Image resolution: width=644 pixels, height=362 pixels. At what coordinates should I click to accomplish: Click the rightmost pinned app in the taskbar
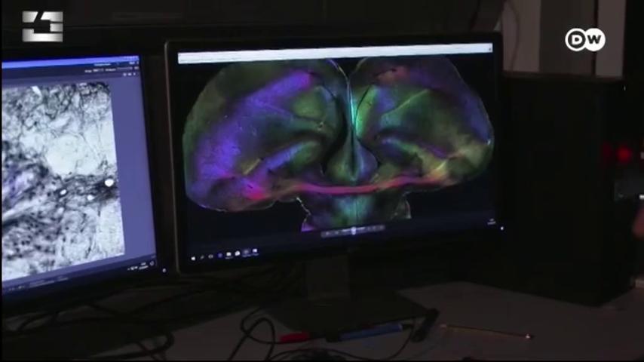256,253
